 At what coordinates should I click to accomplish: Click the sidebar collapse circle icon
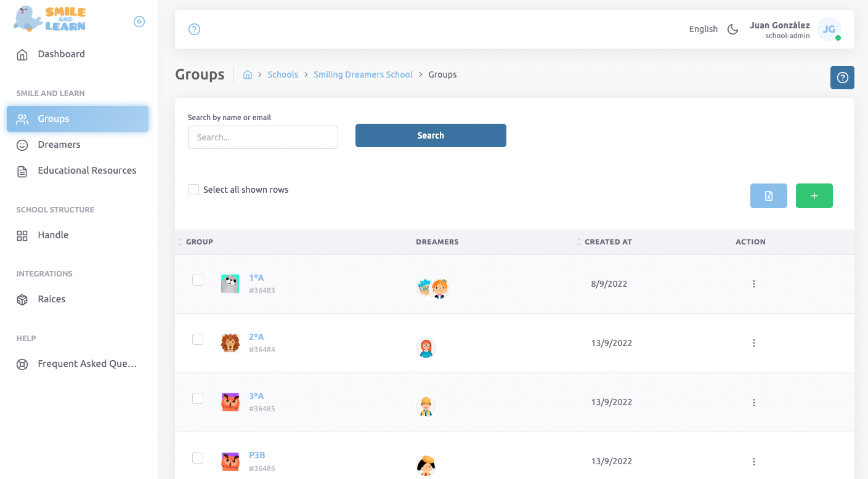click(139, 22)
